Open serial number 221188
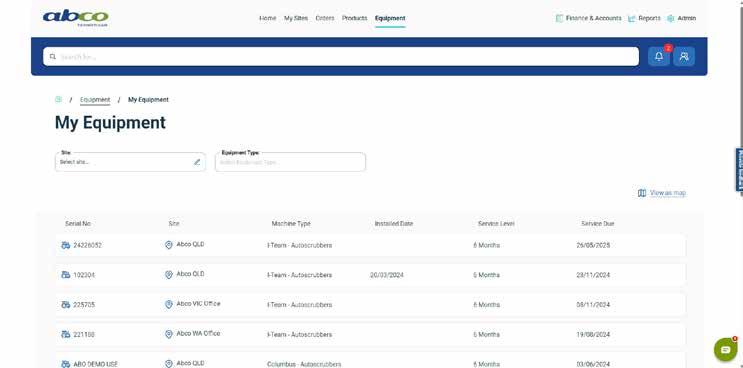 click(84, 334)
